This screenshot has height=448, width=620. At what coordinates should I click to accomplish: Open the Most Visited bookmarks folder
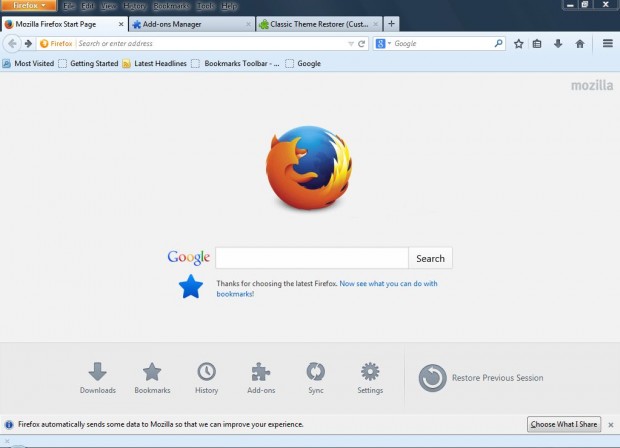[x=28, y=63]
